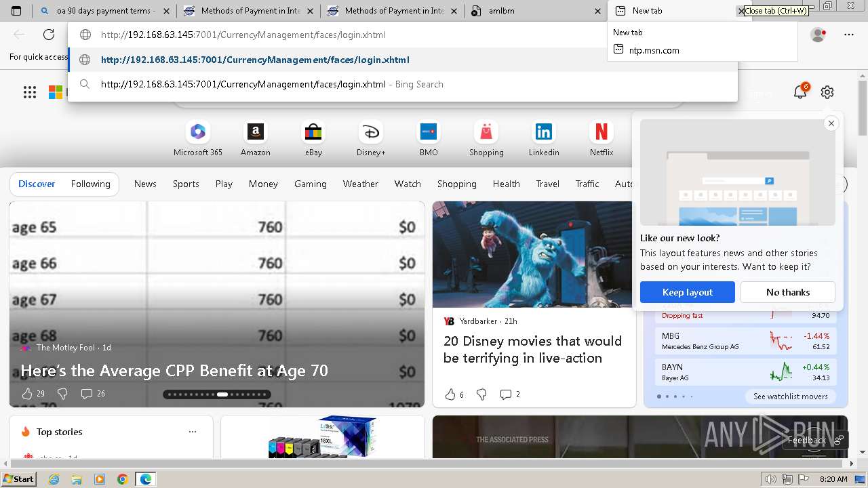Click the browser refresh button

pyautogui.click(x=49, y=35)
